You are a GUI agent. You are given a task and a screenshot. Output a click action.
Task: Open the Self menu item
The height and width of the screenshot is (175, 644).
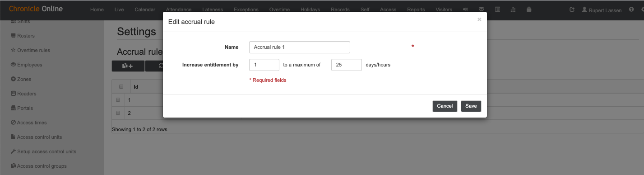point(365,9)
